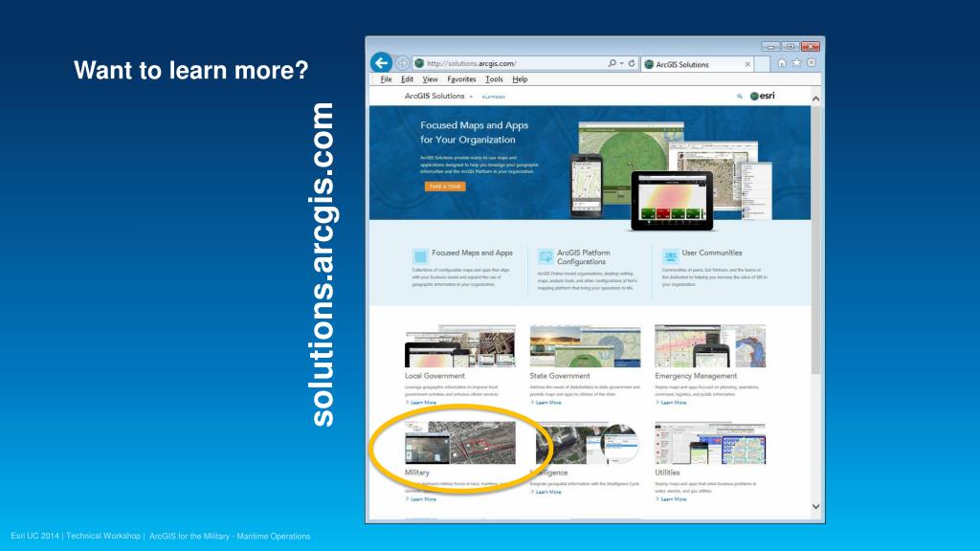Click Learn More under State Government
Screen dimensions: 980x551
click(546, 403)
